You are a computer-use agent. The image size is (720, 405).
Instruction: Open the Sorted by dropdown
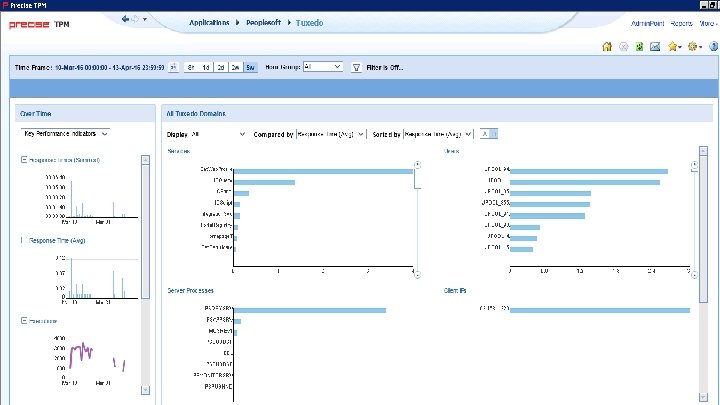coord(438,134)
